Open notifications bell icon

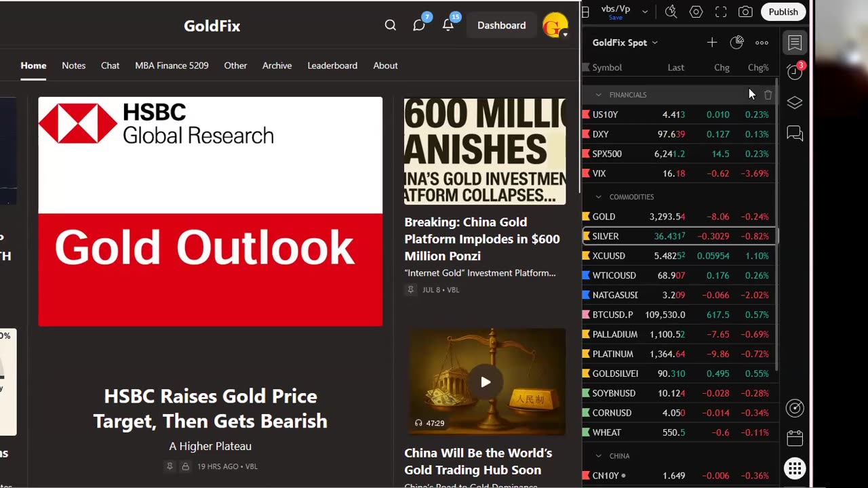tap(448, 25)
